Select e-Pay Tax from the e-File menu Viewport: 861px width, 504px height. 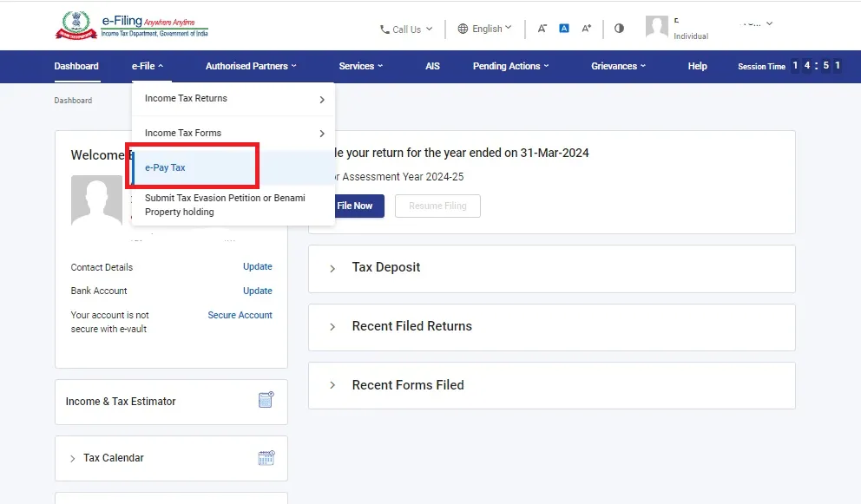(164, 167)
